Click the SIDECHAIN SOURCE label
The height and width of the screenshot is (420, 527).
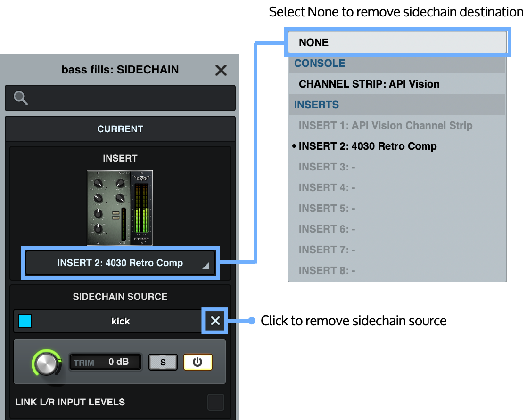pyautogui.click(x=120, y=297)
